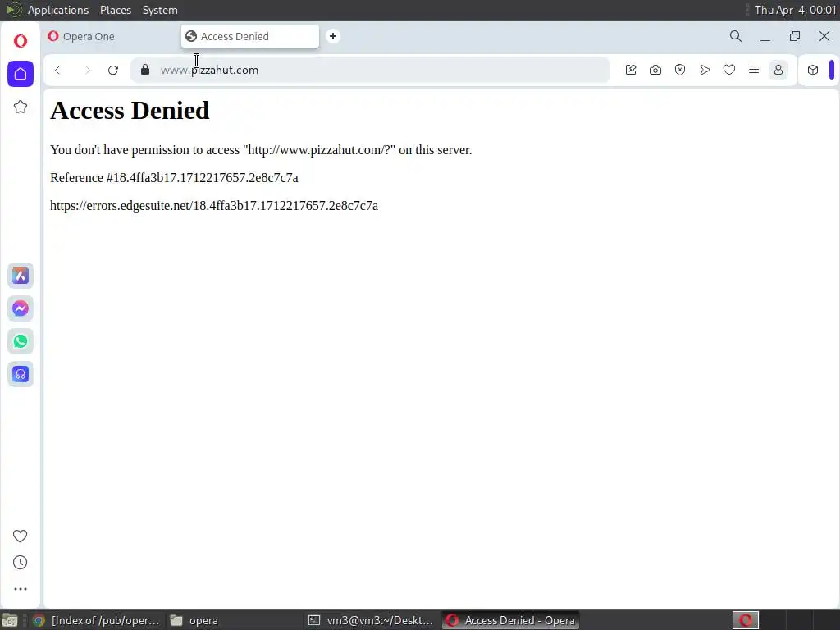The height and width of the screenshot is (630, 840).
Task: Open WhatsApp sidebar panel
Action: click(21, 341)
